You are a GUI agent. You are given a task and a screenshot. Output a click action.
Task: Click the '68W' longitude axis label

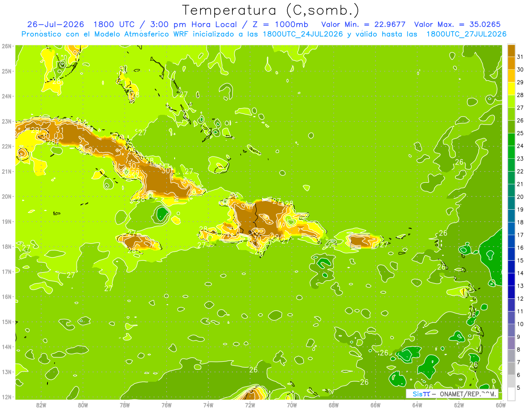tap(333, 405)
